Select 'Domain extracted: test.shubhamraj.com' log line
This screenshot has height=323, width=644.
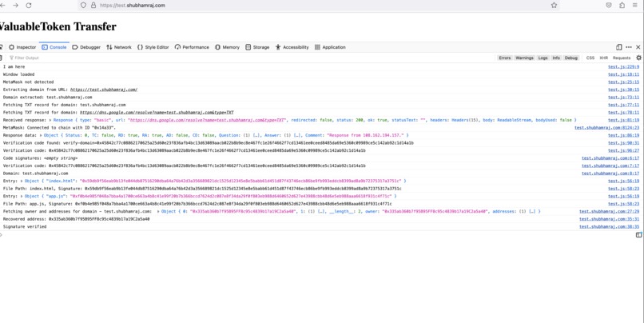click(x=48, y=97)
